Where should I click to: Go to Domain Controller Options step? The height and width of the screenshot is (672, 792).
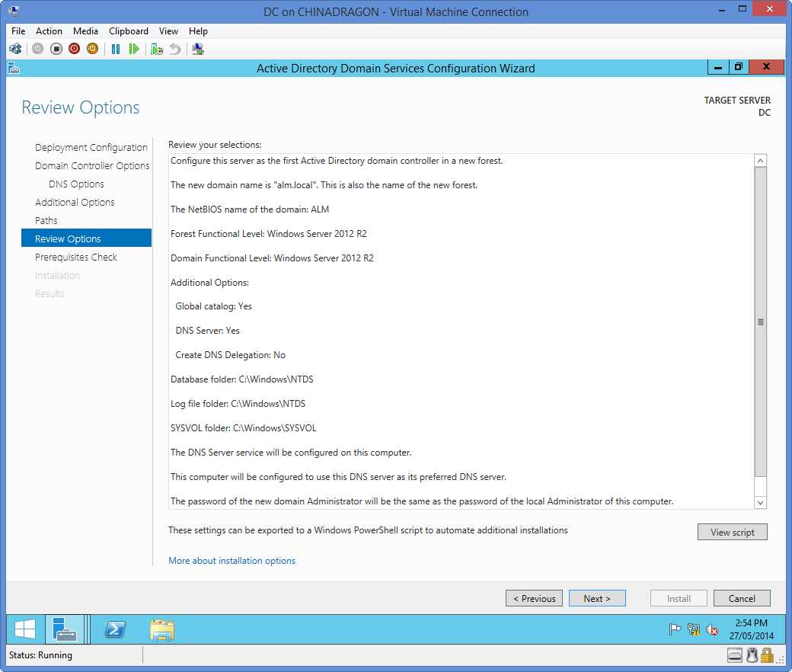click(92, 166)
